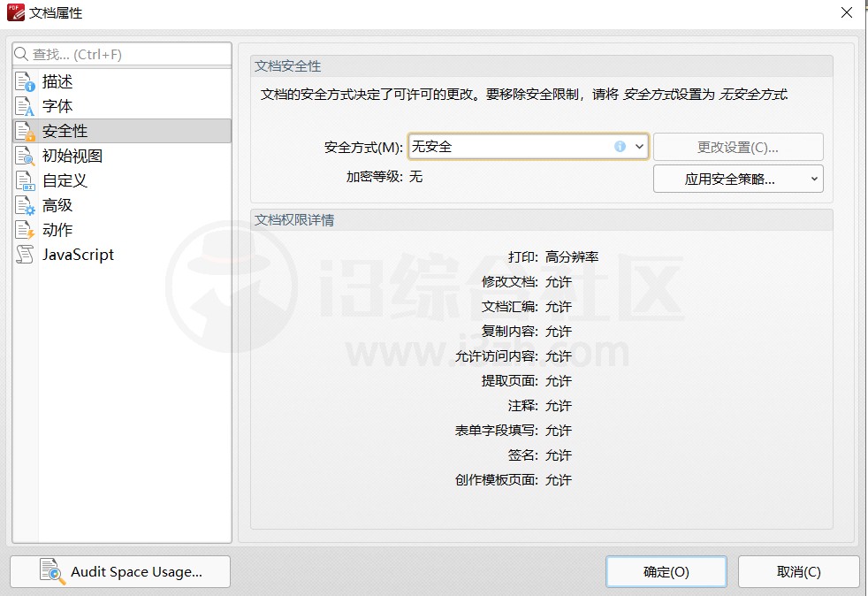The height and width of the screenshot is (596, 868).
Task: Click the 动作 actions lightning icon
Action: [x=25, y=230]
